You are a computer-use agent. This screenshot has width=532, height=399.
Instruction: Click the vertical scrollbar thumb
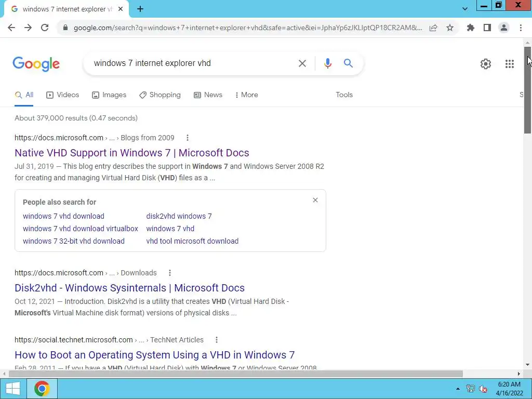[528, 90]
